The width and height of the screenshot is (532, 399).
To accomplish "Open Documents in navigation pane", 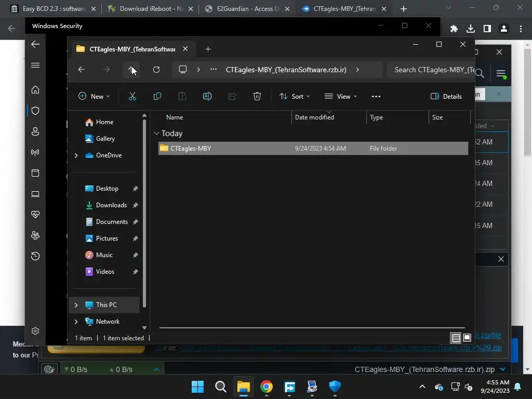I will click(112, 222).
